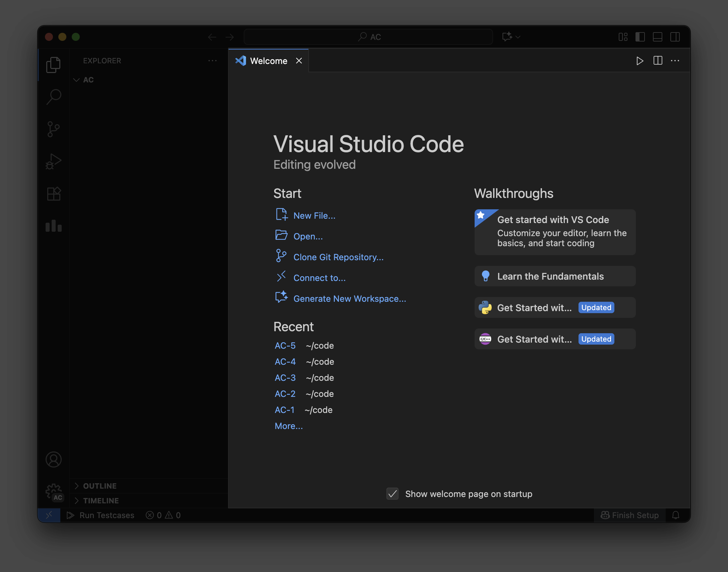Open the Copilot chat dropdown arrow

click(518, 37)
